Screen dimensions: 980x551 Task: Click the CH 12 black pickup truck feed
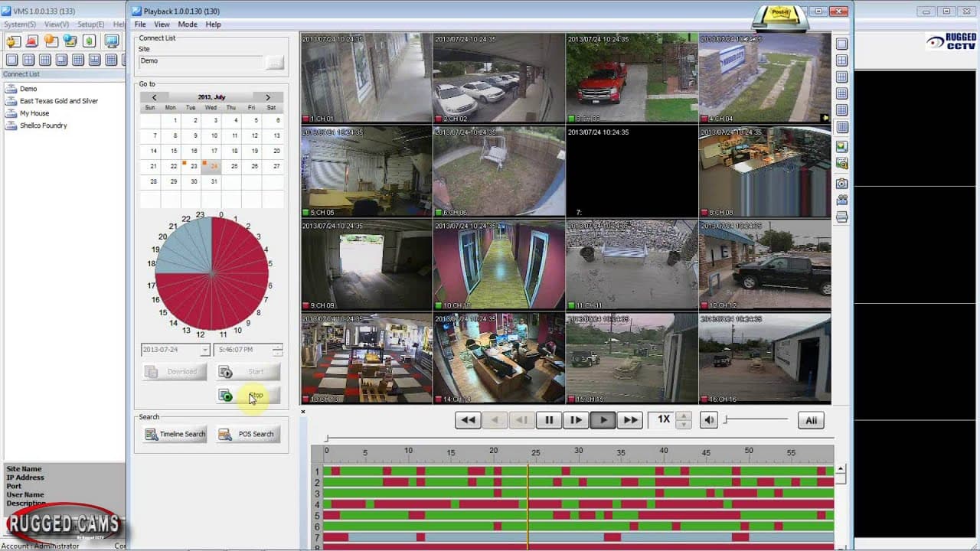tap(765, 265)
